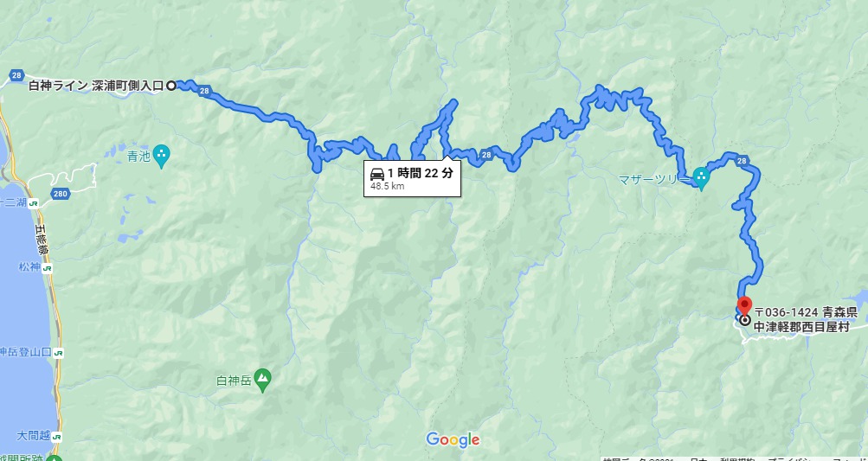Click the 大間越 JR station icon
Screen dimensions: 868x461
57,437
